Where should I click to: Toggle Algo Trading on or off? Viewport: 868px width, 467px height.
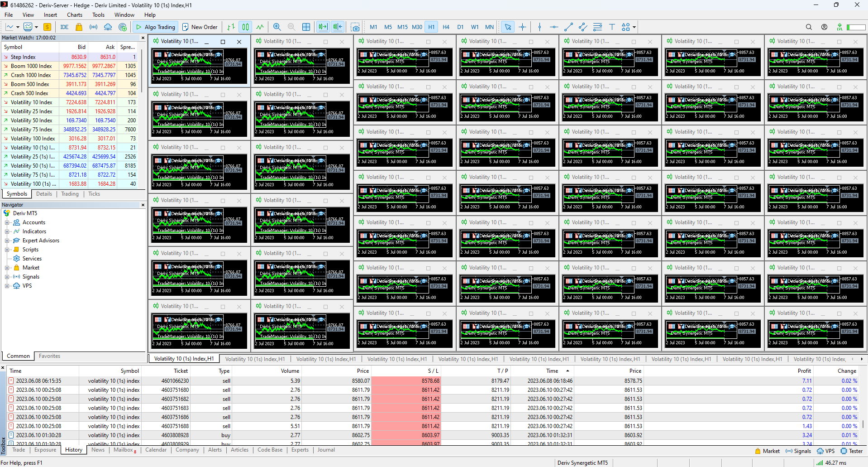156,27
